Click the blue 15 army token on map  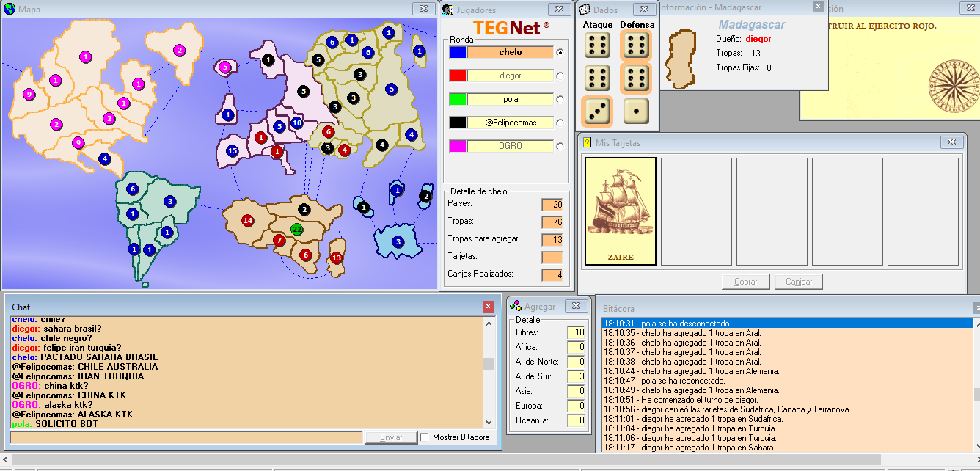coord(233,151)
